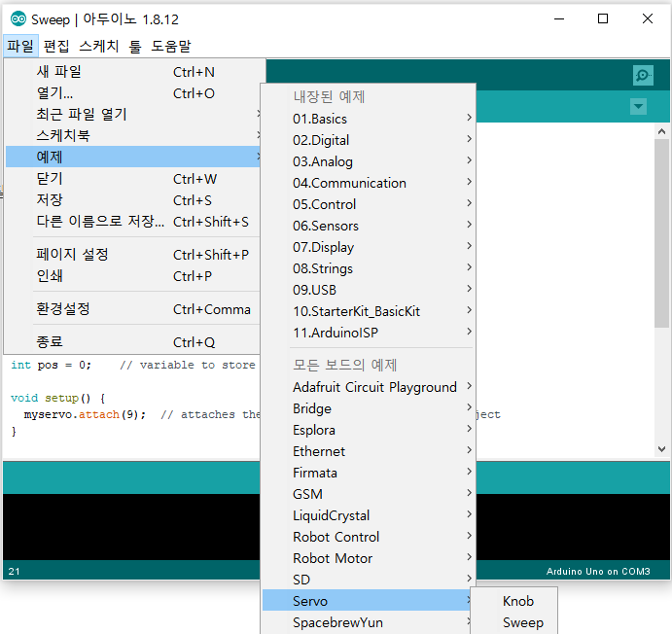
Task: Open 08.Strings examples submenu
Action: click(369, 268)
